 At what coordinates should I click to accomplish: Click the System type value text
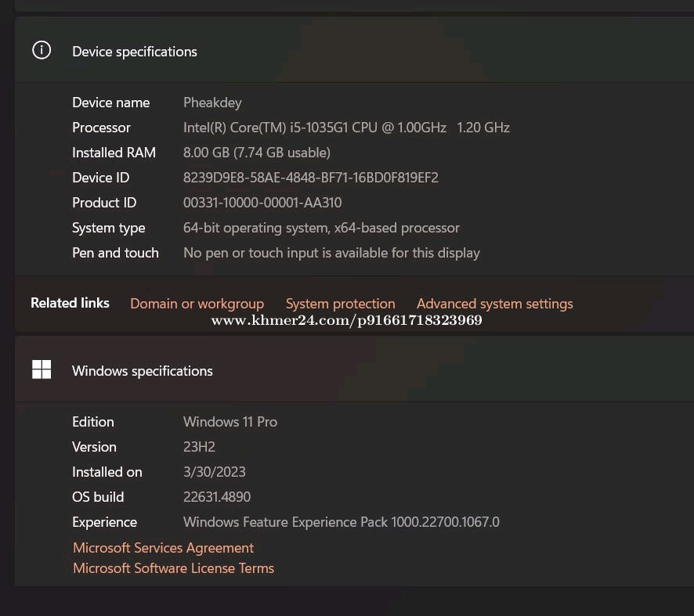pyautogui.click(x=321, y=229)
